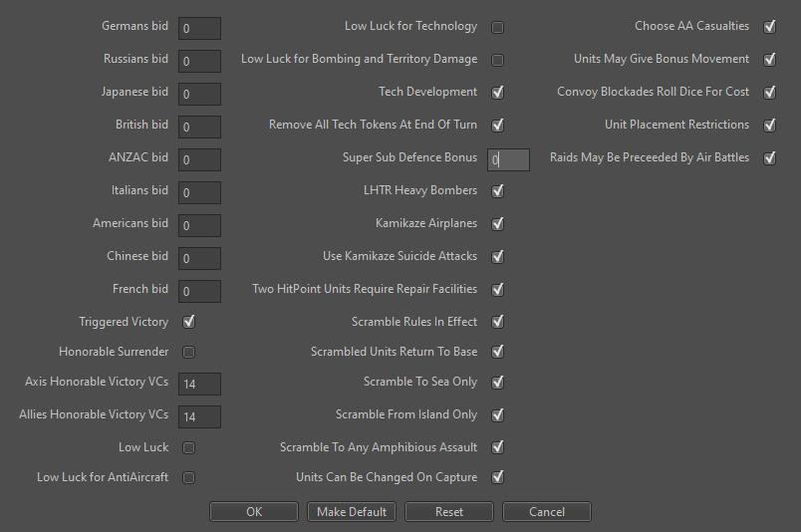Cancel the game options dialog
The height and width of the screenshot is (532, 801).
click(x=547, y=511)
